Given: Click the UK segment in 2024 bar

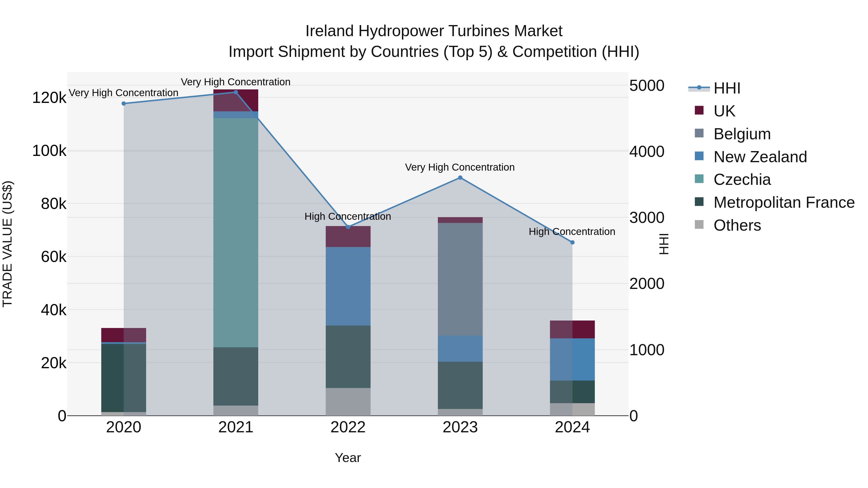Looking at the screenshot, I should [x=572, y=329].
